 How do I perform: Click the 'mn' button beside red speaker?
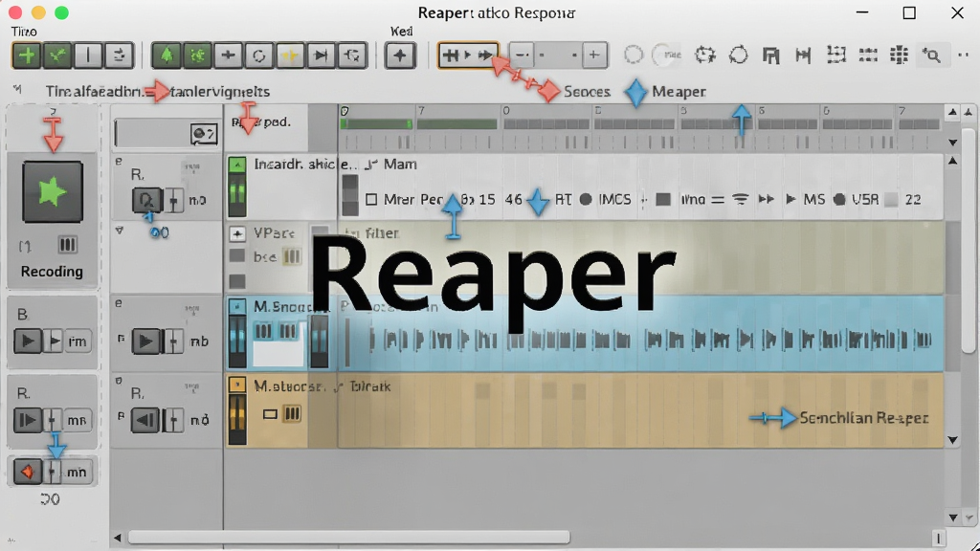tap(77, 472)
